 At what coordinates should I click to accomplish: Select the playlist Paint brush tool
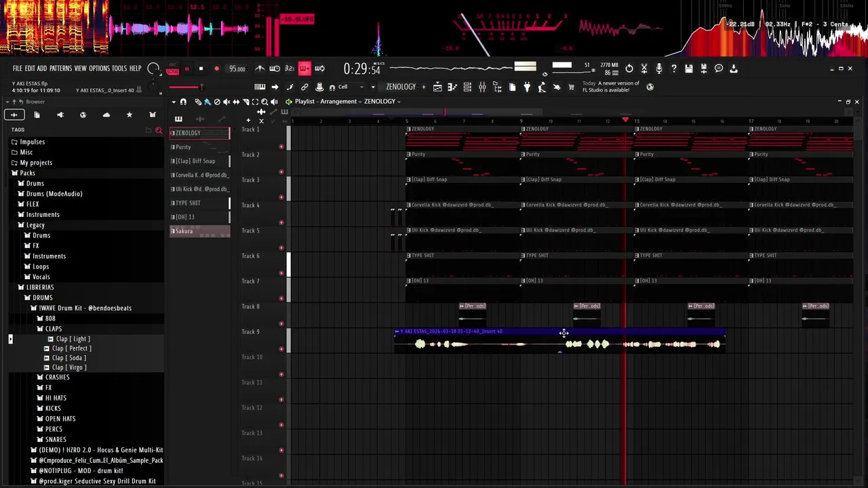pos(208,102)
